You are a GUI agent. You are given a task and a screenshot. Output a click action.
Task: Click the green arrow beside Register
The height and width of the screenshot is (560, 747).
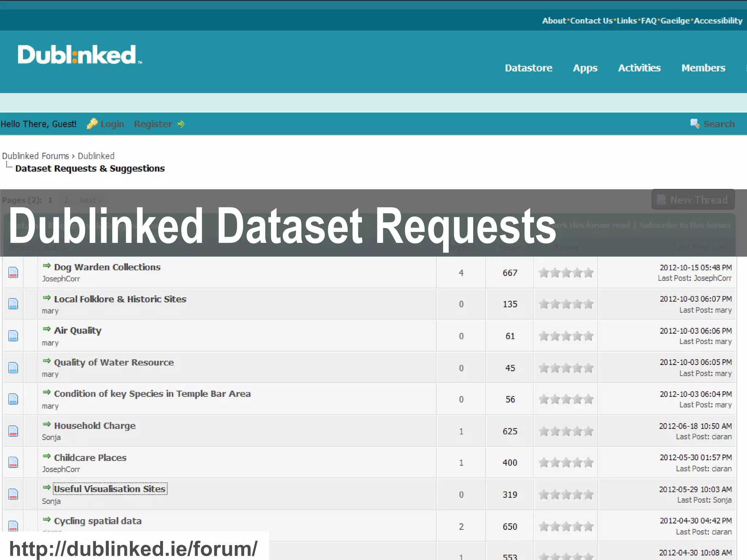coord(181,124)
